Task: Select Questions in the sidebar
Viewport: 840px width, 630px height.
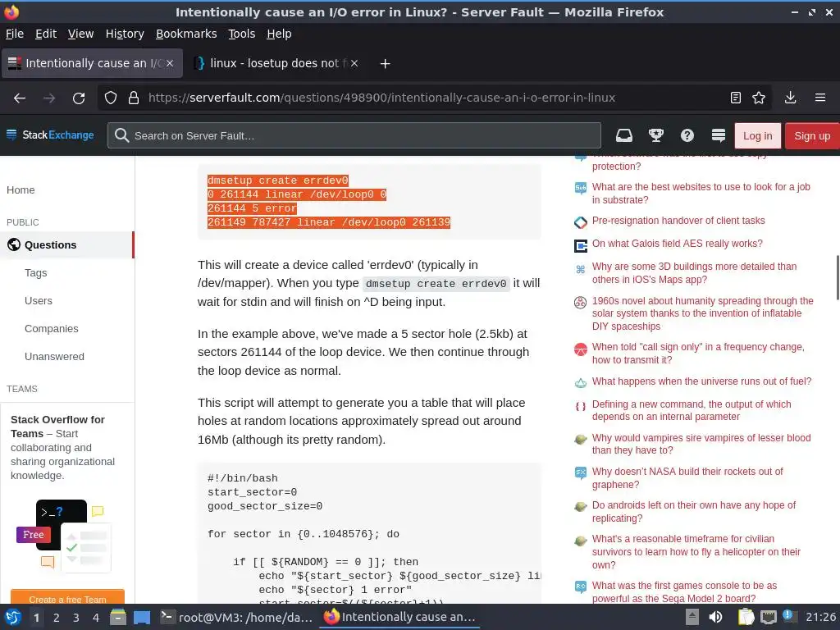Action: tap(67, 244)
